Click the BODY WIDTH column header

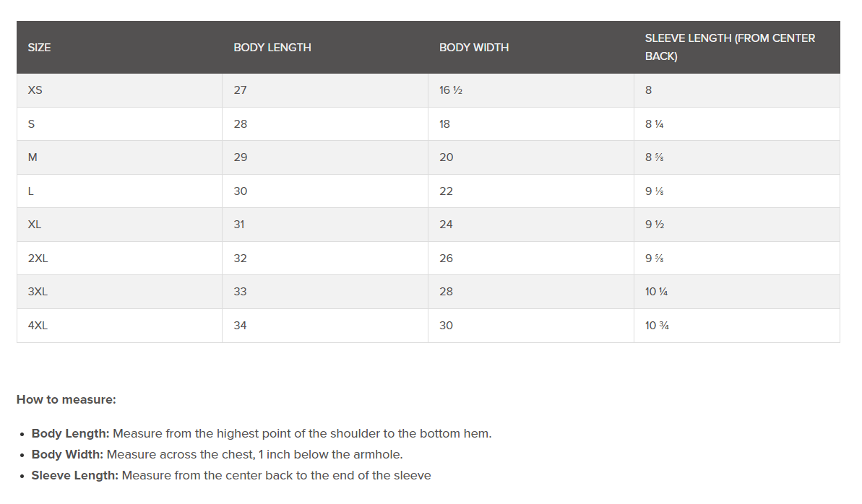[x=474, y=48]
